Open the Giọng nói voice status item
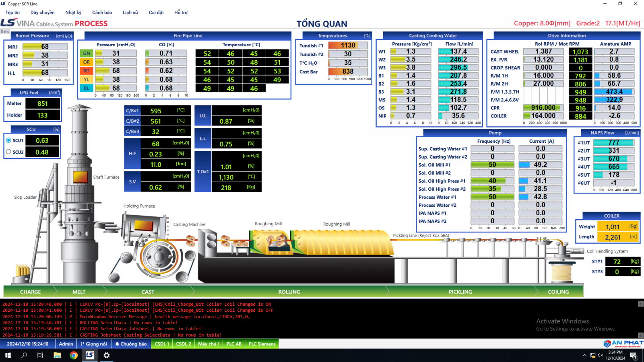Screen dimensions: 644x362 93,344
